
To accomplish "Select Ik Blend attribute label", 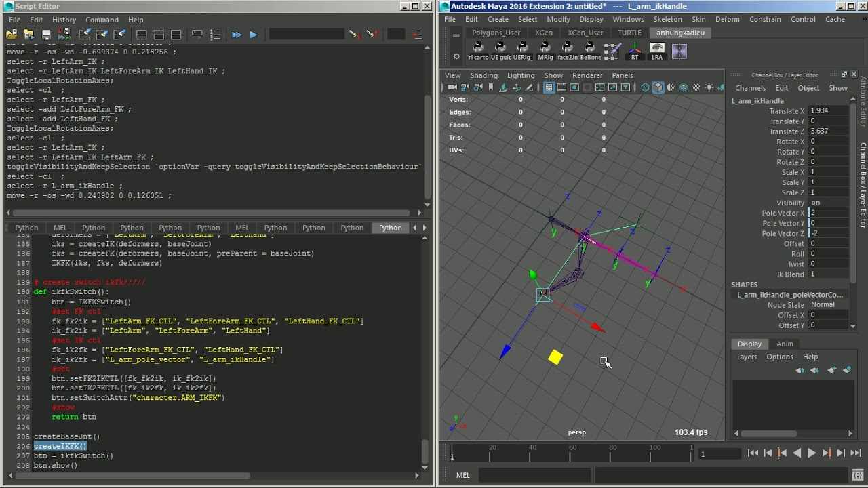I will click(790, 274).
